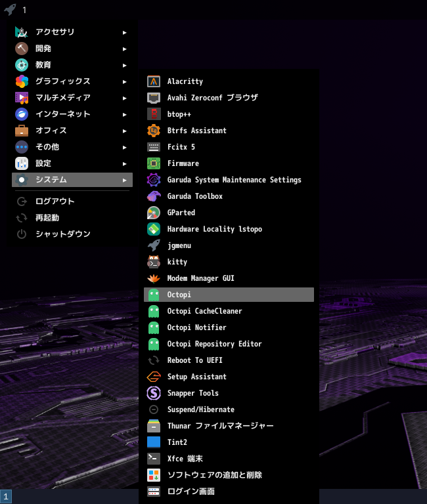Click the Btrfs Assistant gear icon
427x504 pixels.
(154, 131)
